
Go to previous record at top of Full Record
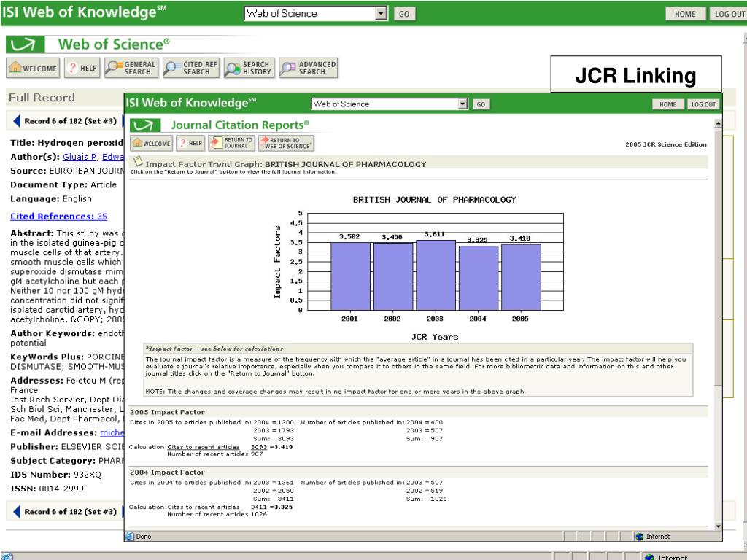point(17,121)
